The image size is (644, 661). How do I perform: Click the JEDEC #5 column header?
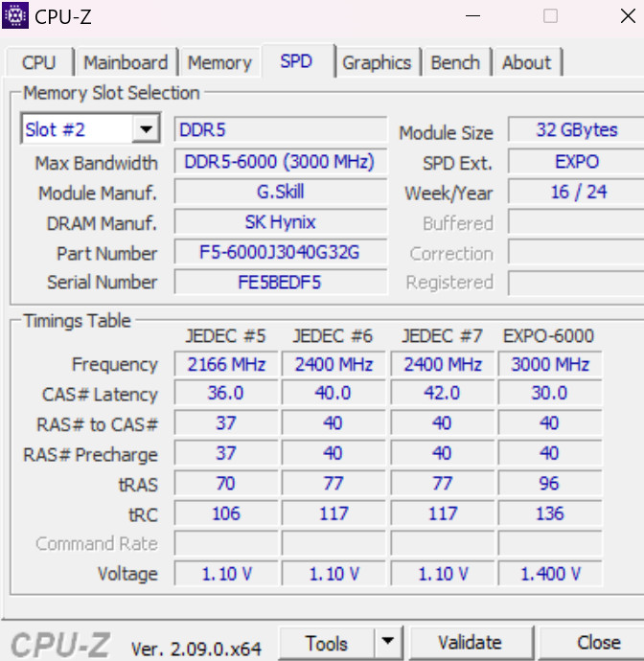pyautogui.click(x=226, y=336)
